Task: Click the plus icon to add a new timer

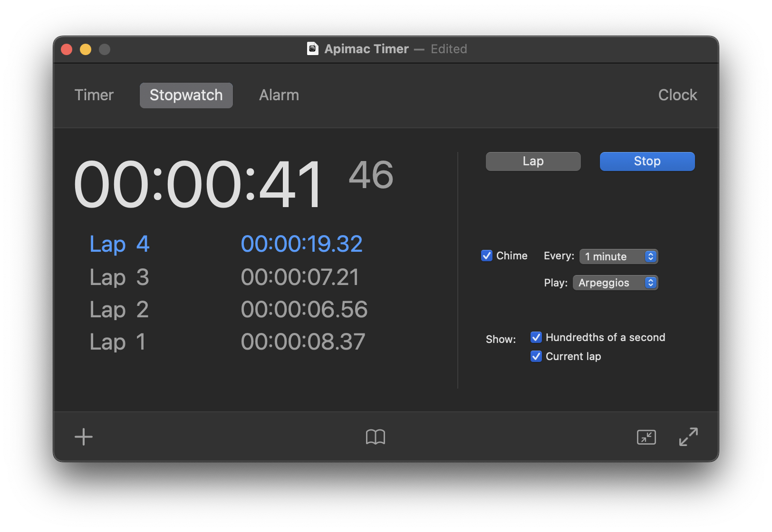Action: (x=83, y=437)
